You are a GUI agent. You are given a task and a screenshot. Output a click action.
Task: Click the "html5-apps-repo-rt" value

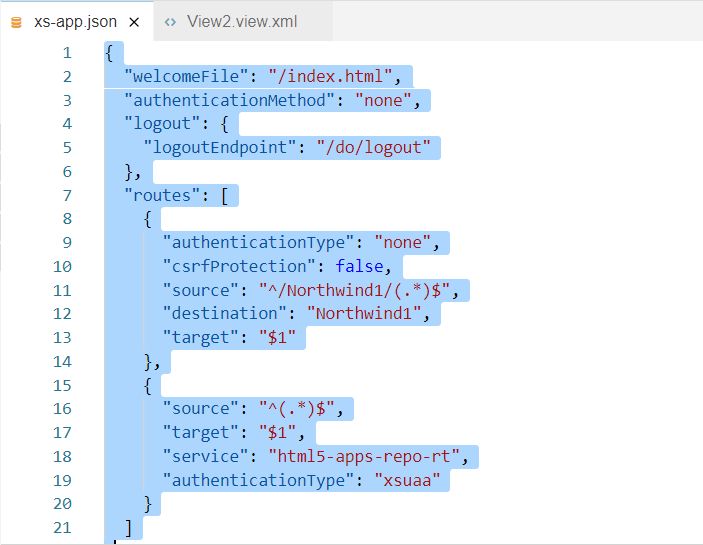coord(364,456)
